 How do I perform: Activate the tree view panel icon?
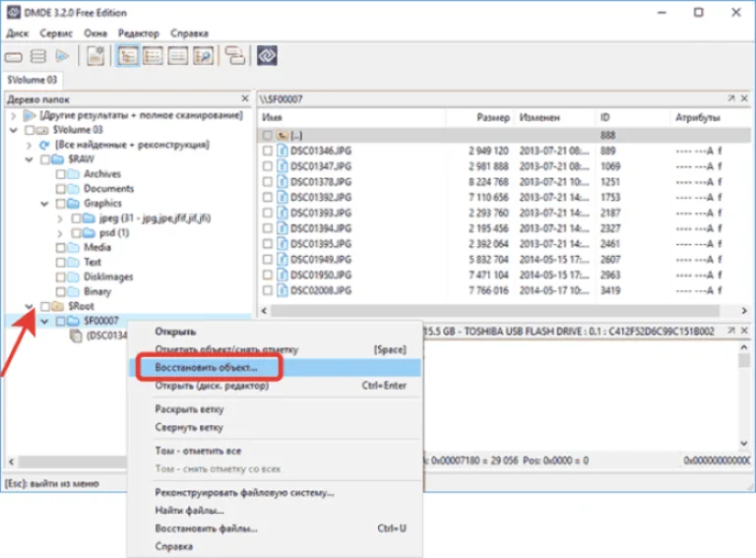tap(128, 56)
